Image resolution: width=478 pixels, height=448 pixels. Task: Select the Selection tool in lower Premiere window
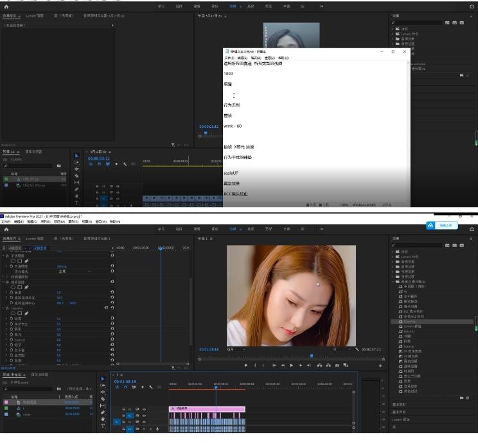103,379
